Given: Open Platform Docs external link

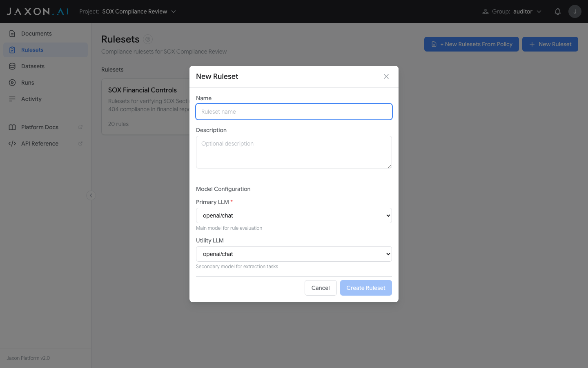Looking at the screenshot, I should [40, 127].
